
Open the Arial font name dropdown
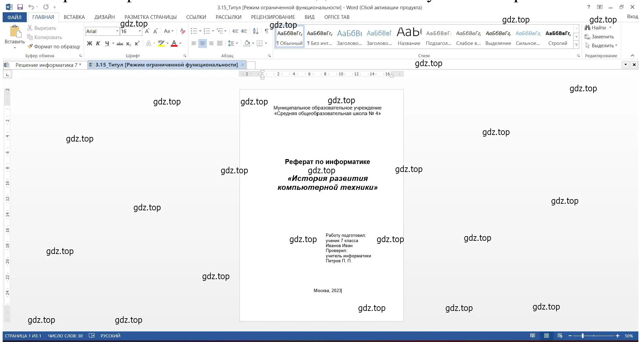point(117,31)
